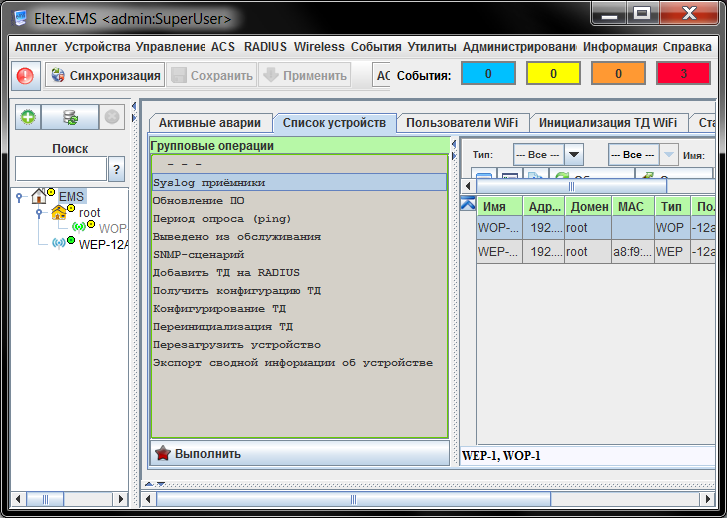Image resolution: width=727 pixels, height=518 pixels.
Task: Open the Тип filter dropdown
Action: click(573, 155)
